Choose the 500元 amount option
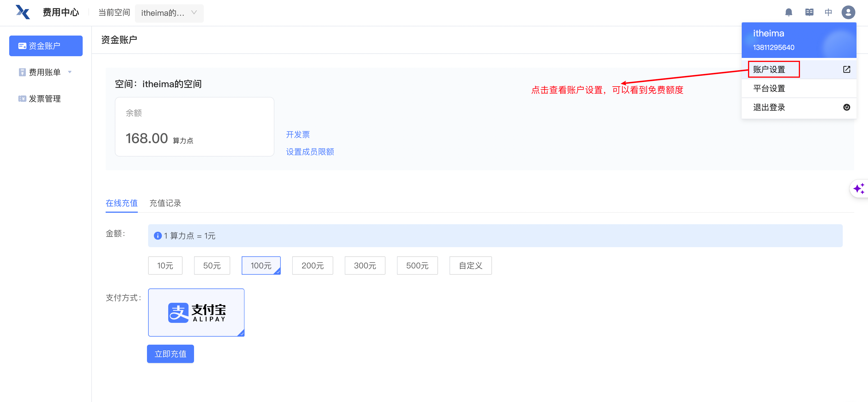Image resolution: width=868 pixels, height=402 pixels. (x=417, y=266)
